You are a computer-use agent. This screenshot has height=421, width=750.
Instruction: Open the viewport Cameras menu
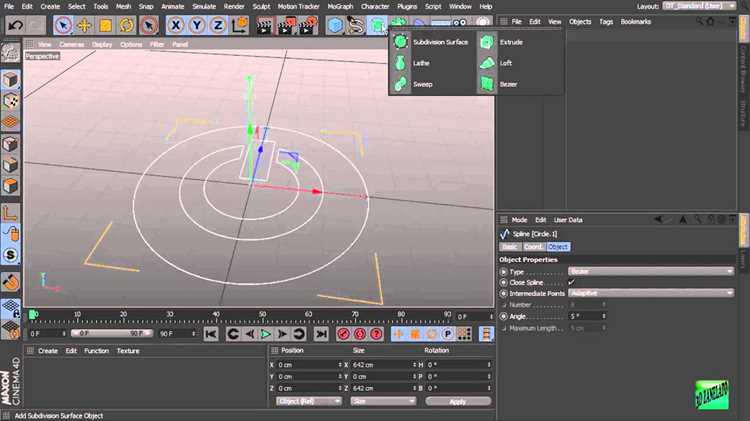pyautogui.click(x=72, y=44)
